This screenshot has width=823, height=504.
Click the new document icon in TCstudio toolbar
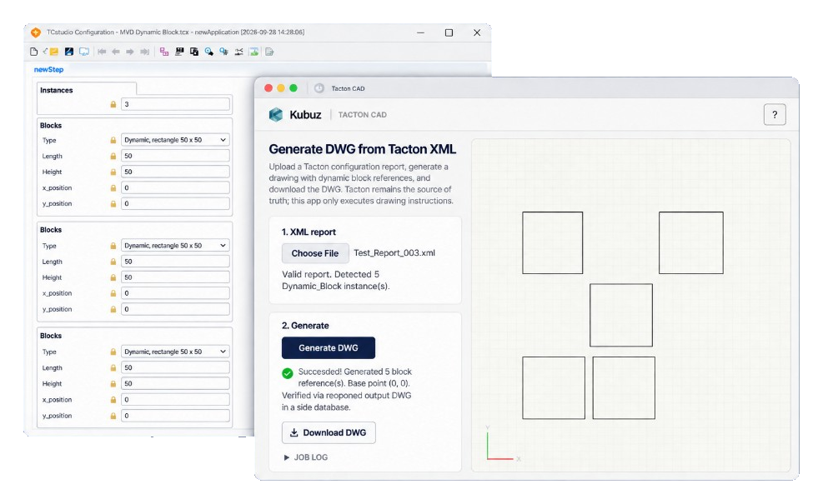[x=34, y=52]
